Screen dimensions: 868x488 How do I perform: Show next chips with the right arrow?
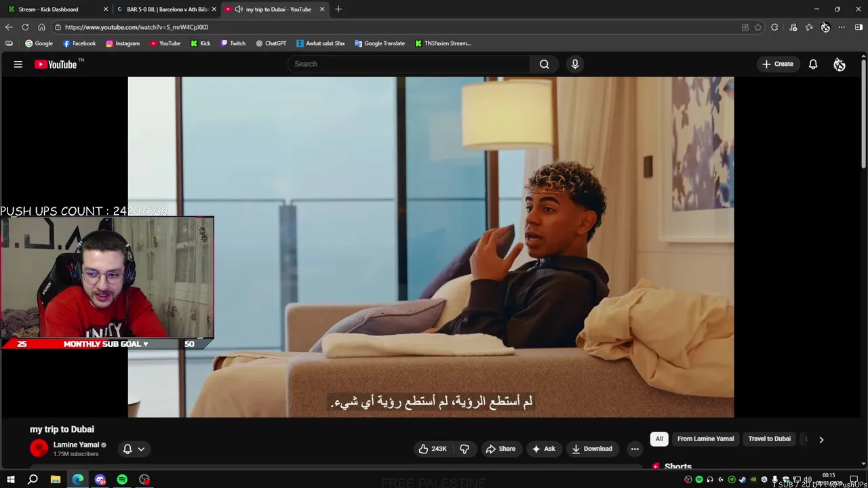coord(821,439)
